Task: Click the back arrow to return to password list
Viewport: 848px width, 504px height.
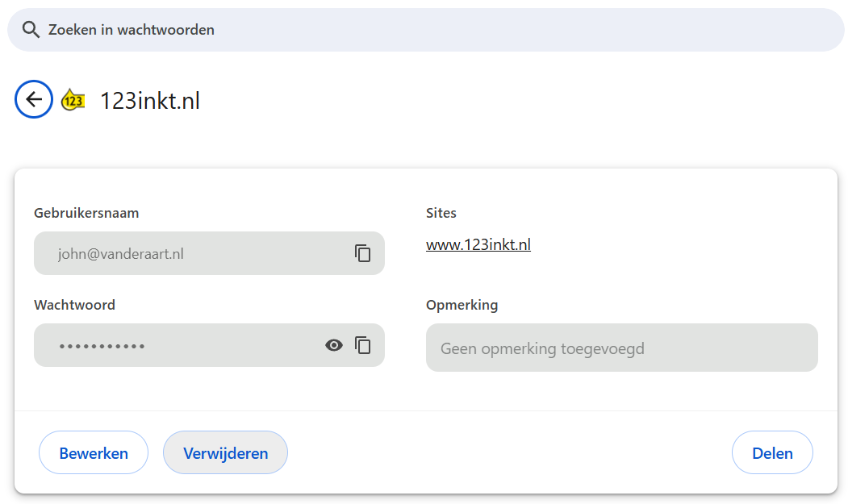Action: [x=33, y=98]
